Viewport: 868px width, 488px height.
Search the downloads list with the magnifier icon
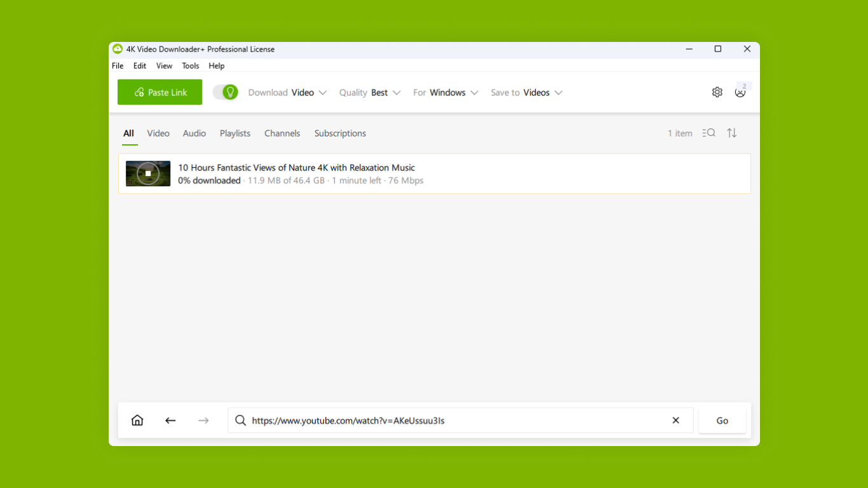point(708,133)
